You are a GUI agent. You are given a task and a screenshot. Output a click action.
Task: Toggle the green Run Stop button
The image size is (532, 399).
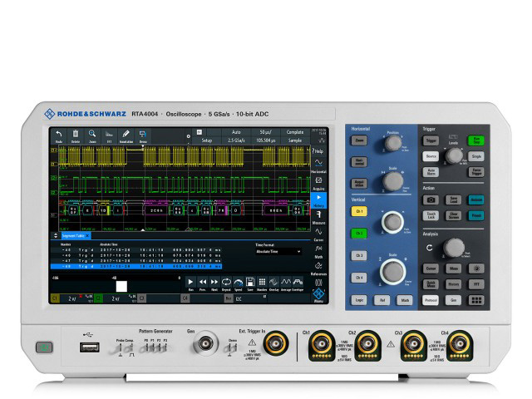pos(477,140)
